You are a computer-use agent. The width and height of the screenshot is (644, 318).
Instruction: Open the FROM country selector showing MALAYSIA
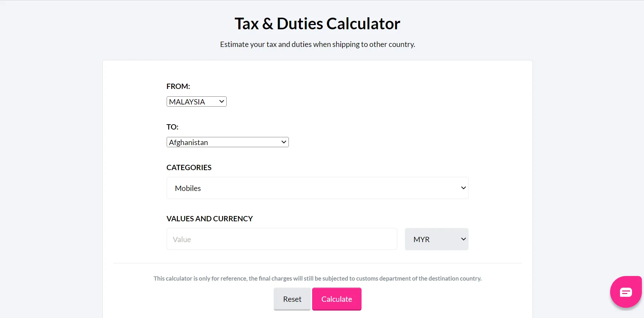192,101
